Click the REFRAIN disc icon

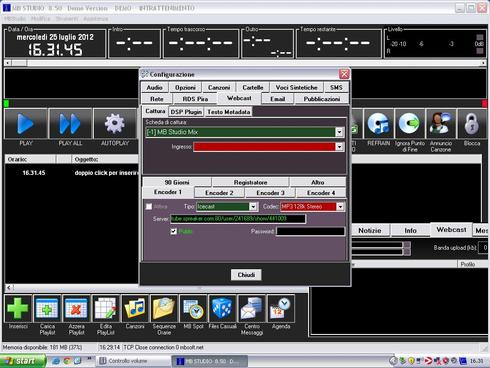(379, 124)
